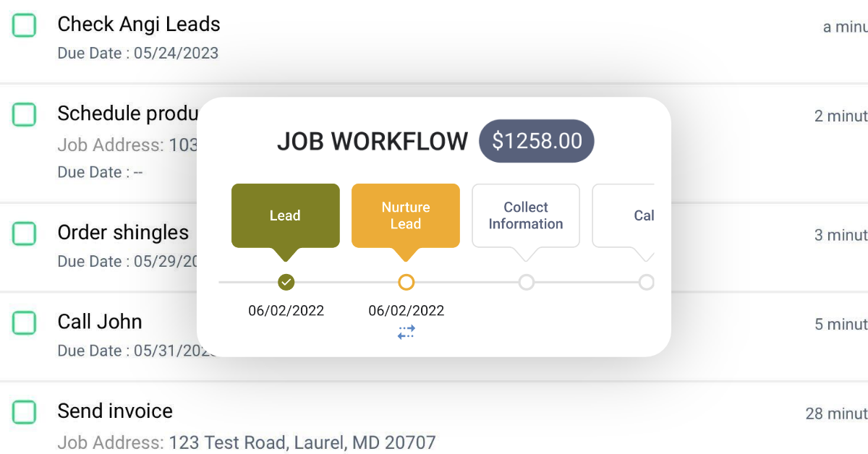Click the 06/02/2022 date under Lead
The image size is (868, 454).
pyautogui.click(x=286, y=310)
